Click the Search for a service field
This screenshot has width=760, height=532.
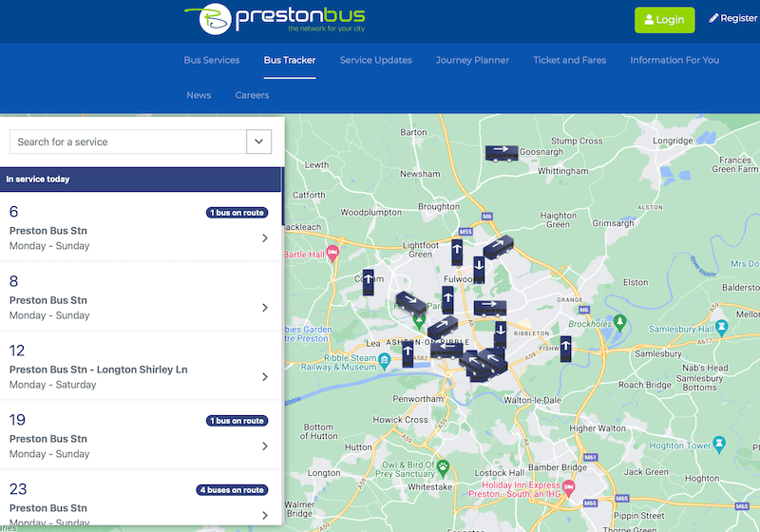coord(127,142)
